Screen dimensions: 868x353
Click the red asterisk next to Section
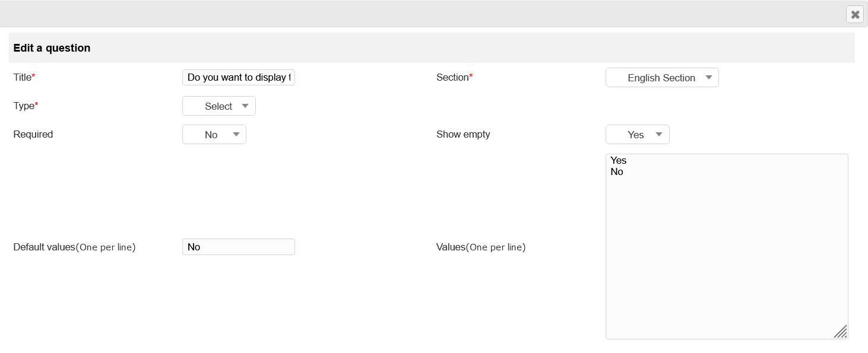click(x=471, y=74)
